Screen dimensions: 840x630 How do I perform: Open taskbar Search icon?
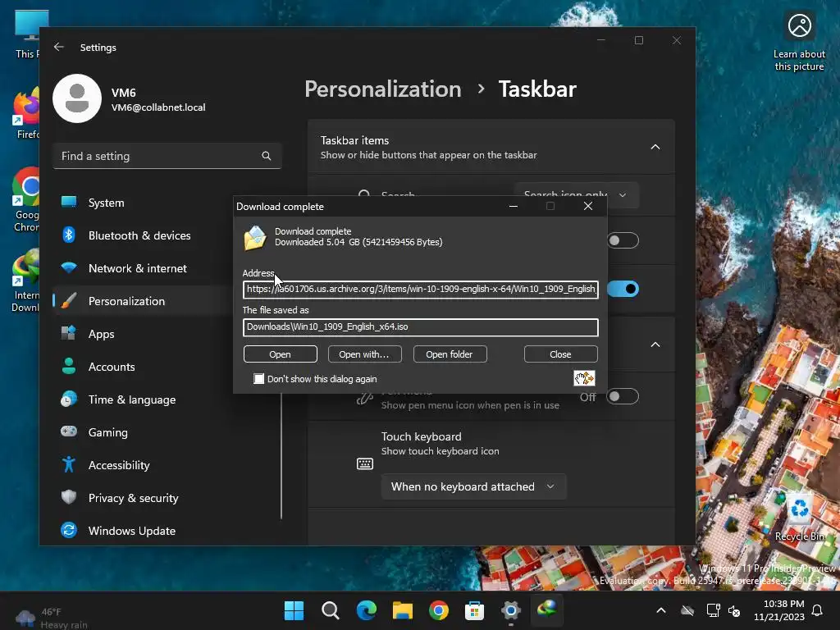[x=330, y=610]
